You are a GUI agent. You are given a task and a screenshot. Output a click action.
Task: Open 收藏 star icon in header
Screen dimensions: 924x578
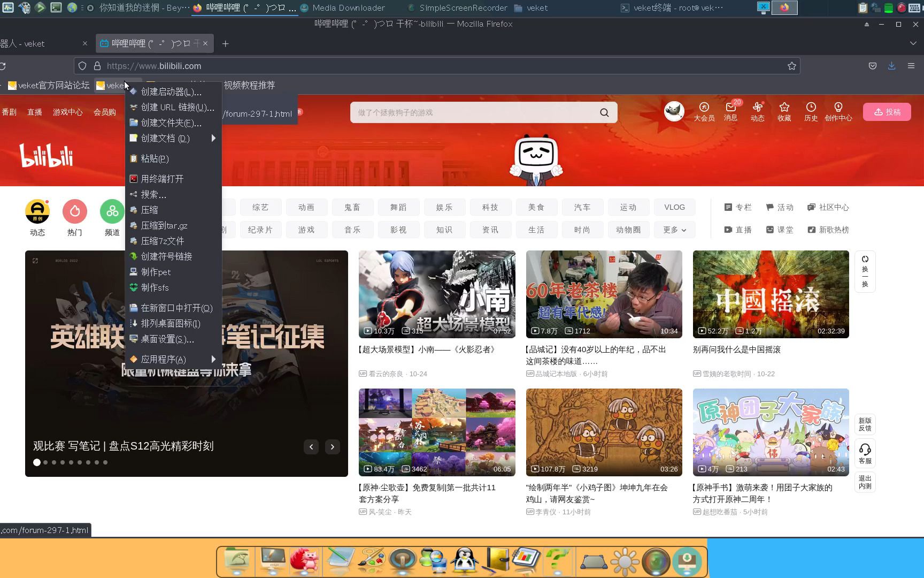coord(784,112)
